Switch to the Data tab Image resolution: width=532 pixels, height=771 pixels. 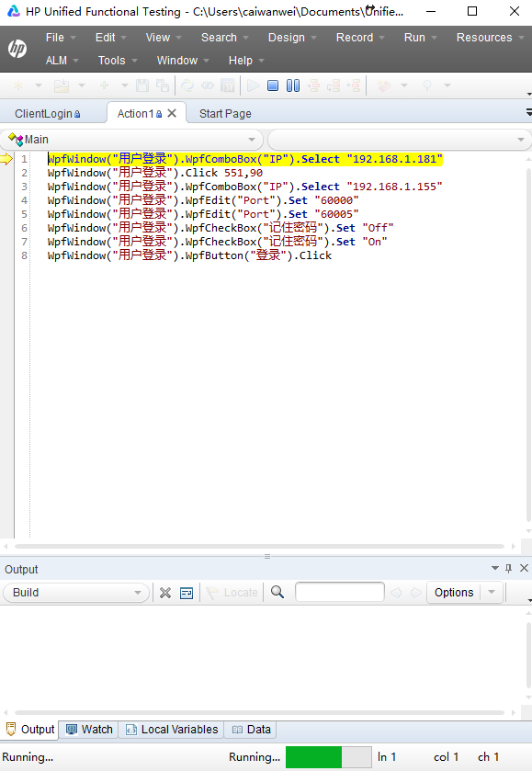[x=251, y=730]
